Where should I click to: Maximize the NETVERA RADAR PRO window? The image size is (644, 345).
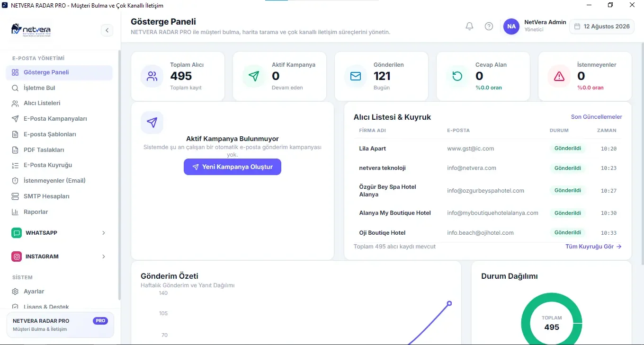pyautogui.click(x=610, y=5)
